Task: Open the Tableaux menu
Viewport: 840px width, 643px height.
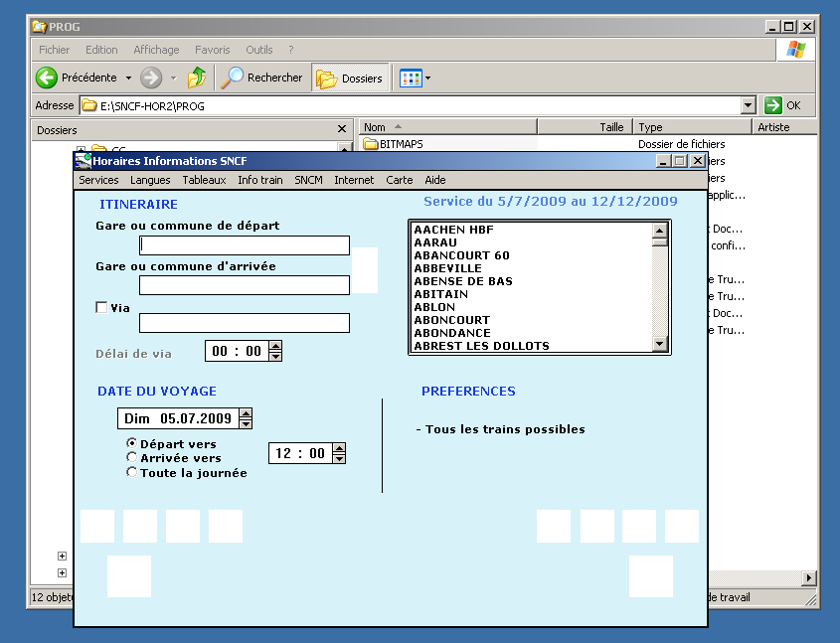Action: [x=204, y=180]
